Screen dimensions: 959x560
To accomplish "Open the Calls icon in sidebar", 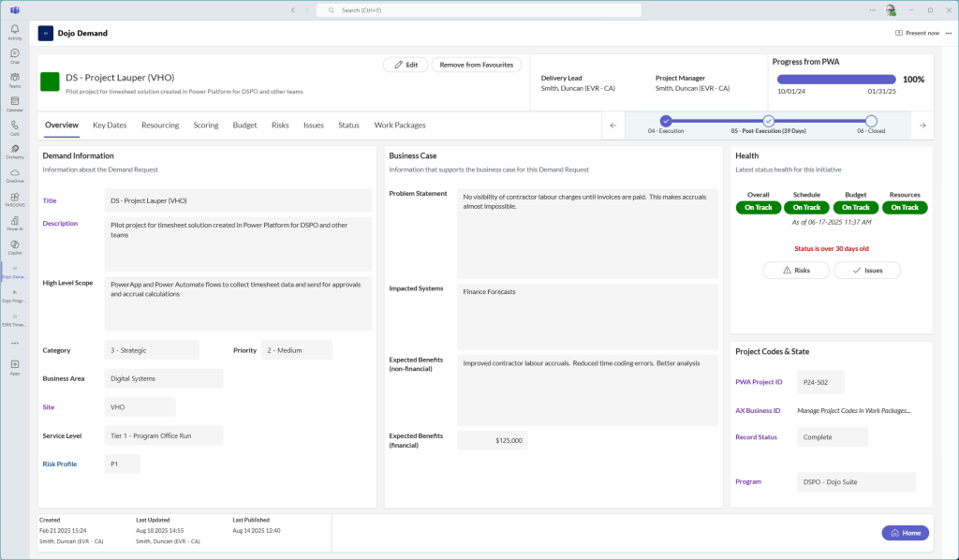I will [x=14, y=126].
